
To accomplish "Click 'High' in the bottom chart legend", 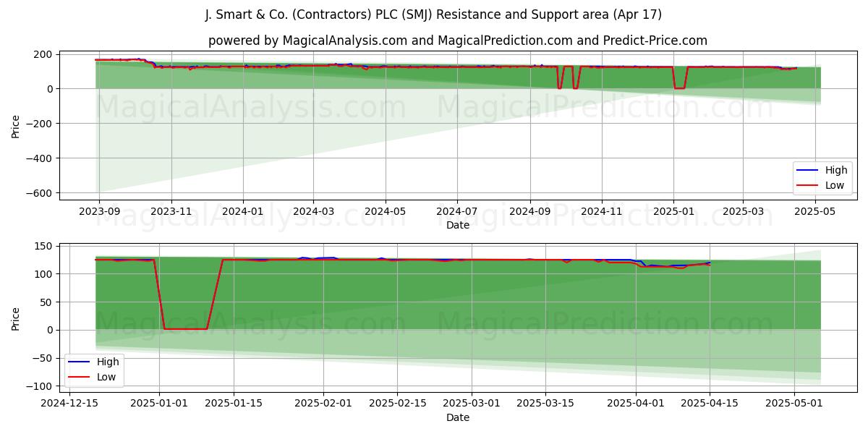I will coord(108,362).
